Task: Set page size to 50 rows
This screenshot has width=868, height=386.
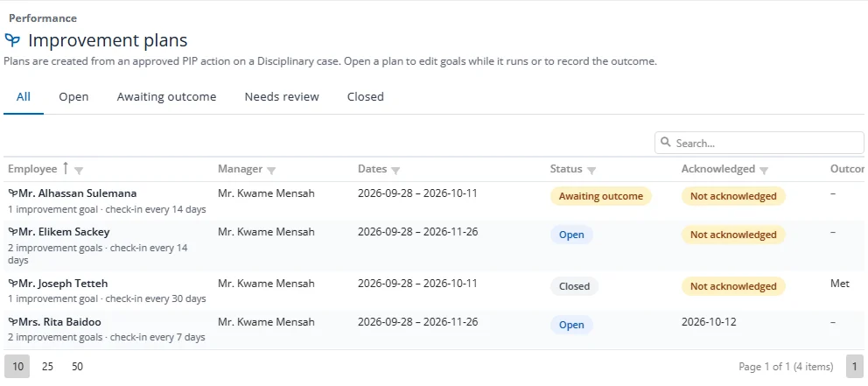Action: [78, 367]
